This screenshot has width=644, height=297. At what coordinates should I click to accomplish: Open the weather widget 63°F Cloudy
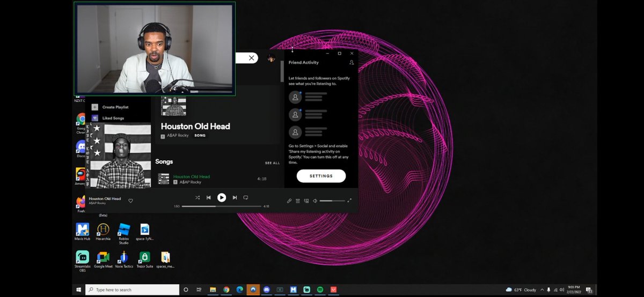tap(521, 289)
